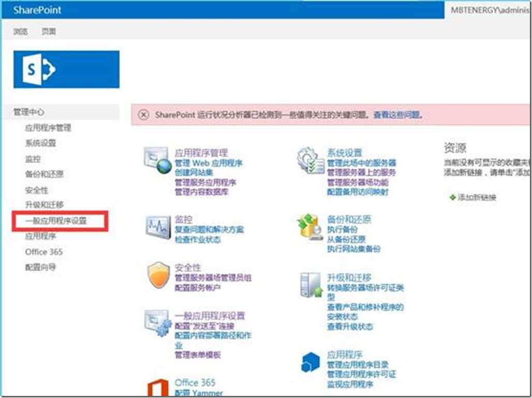Click the 创建网站集 link

[194, 172]
